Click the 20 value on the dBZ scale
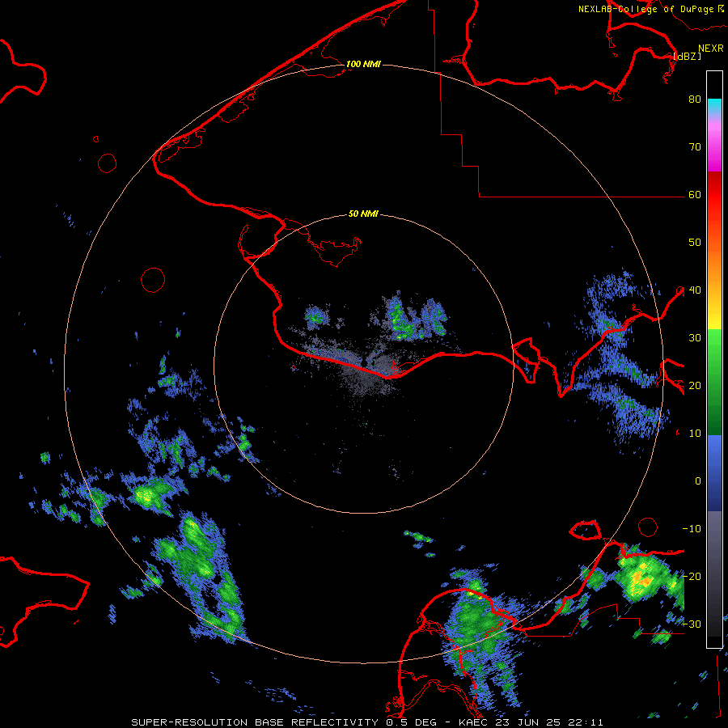This screenshot has height=728, width=728. point(695,386)
